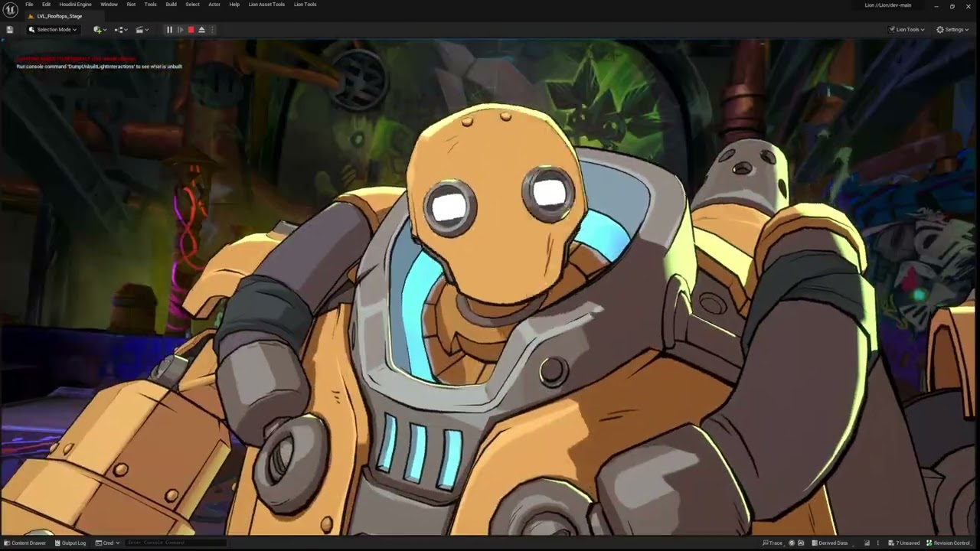980x551 pixels.
Task: Expand the Settings dropdown
Action: tap(952, 30)
